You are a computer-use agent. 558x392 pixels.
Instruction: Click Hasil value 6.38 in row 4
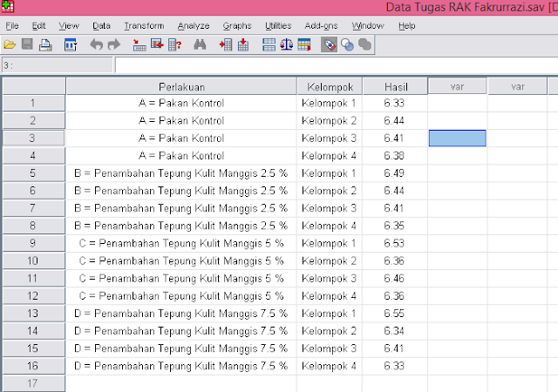click(395, 156)
